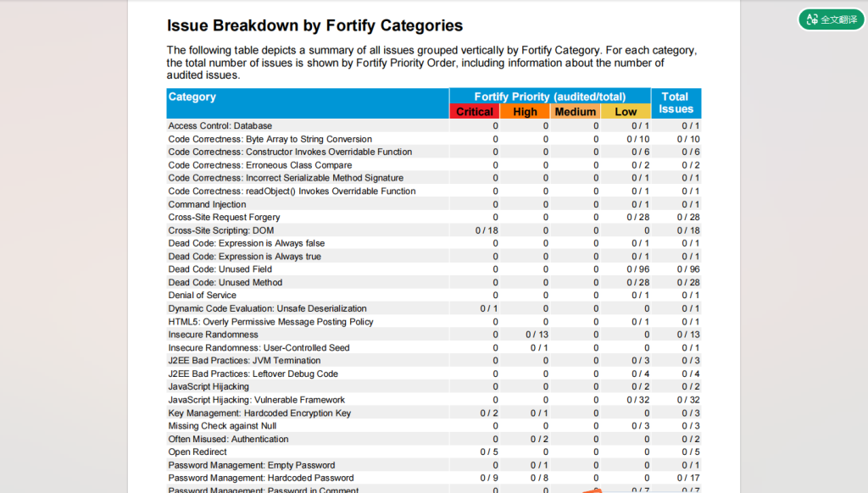
Task: Click the yellow Low column header
Action: point(626,112)
